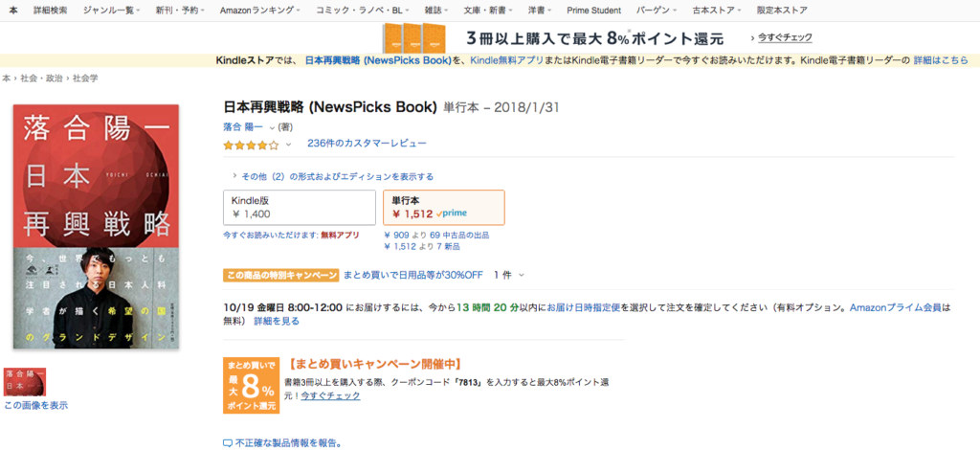The height and width of the screenshot is (450, 980).
Task: Expand the star rating dropdown arrow
Action: 288,145
